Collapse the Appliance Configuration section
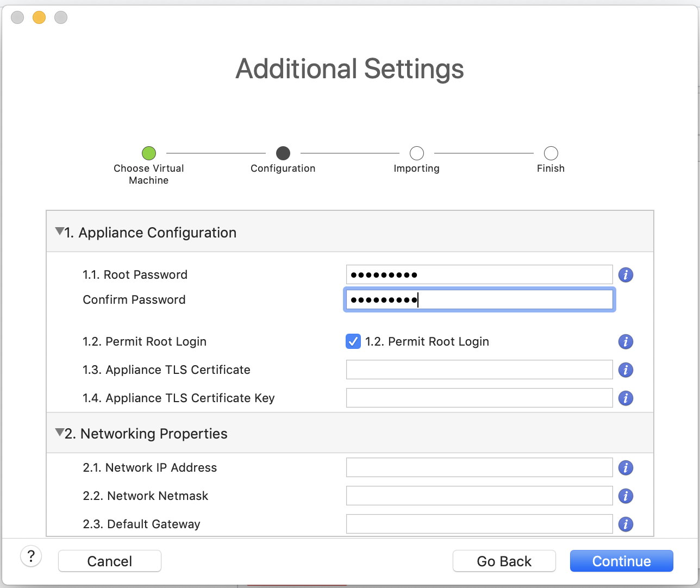The image size is (700, 588). (59, 232)
